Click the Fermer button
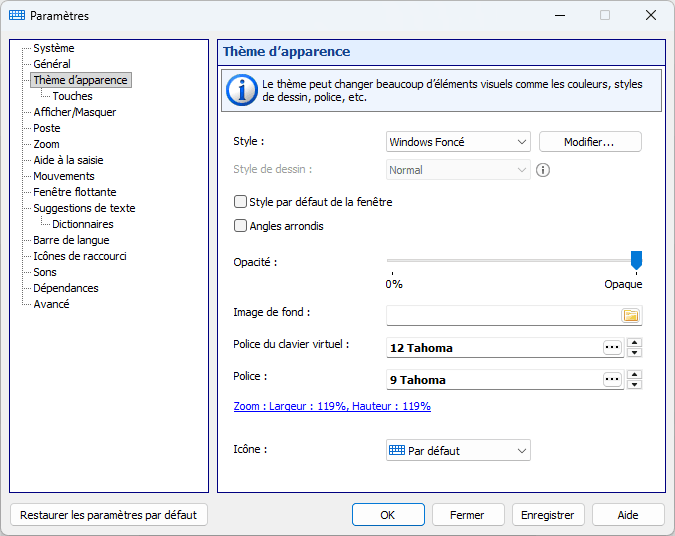This screenshot has width=675, height=536. pyautogui.click(x=468, y=515)
